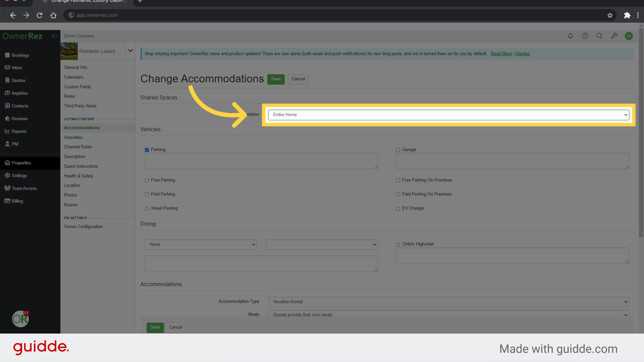Open the Bookings section in sidebar
Image resolution: width=644 pixels, height=362 pixels.
tap(20, 55)
